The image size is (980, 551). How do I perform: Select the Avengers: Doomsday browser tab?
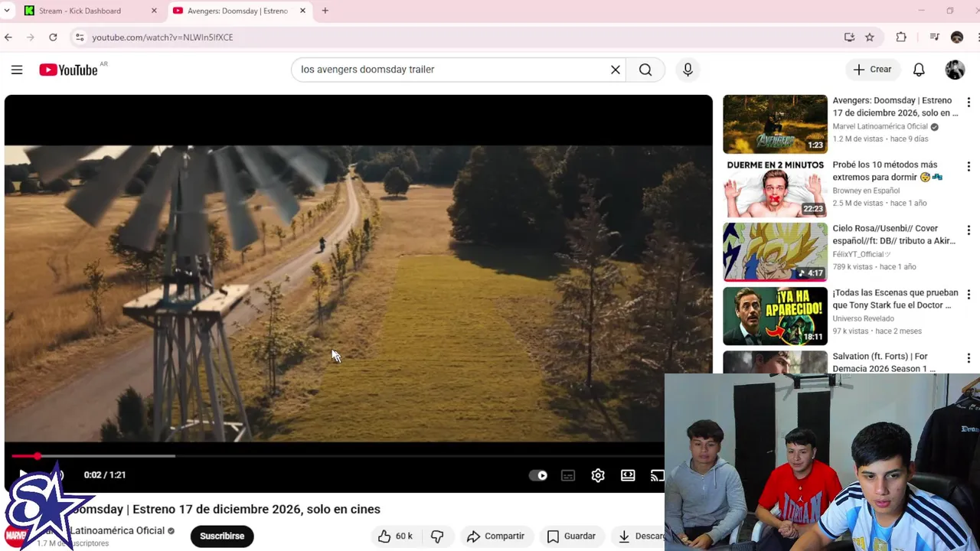point(239,11)
